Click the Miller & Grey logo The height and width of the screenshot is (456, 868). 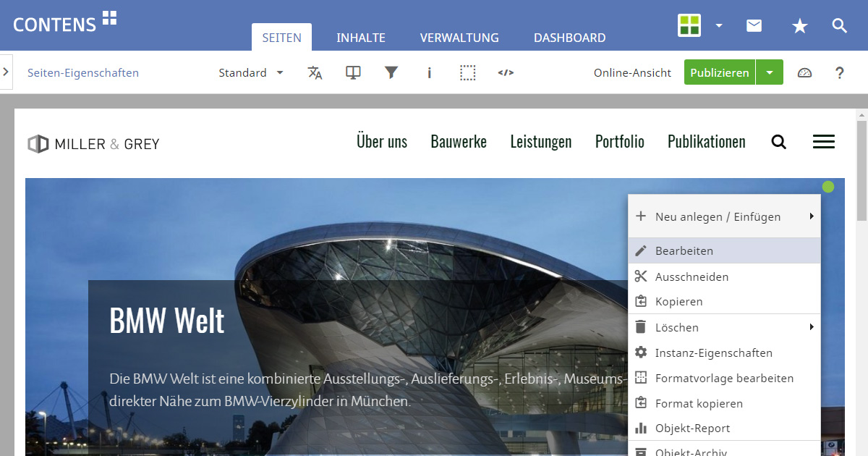[93, 143]
